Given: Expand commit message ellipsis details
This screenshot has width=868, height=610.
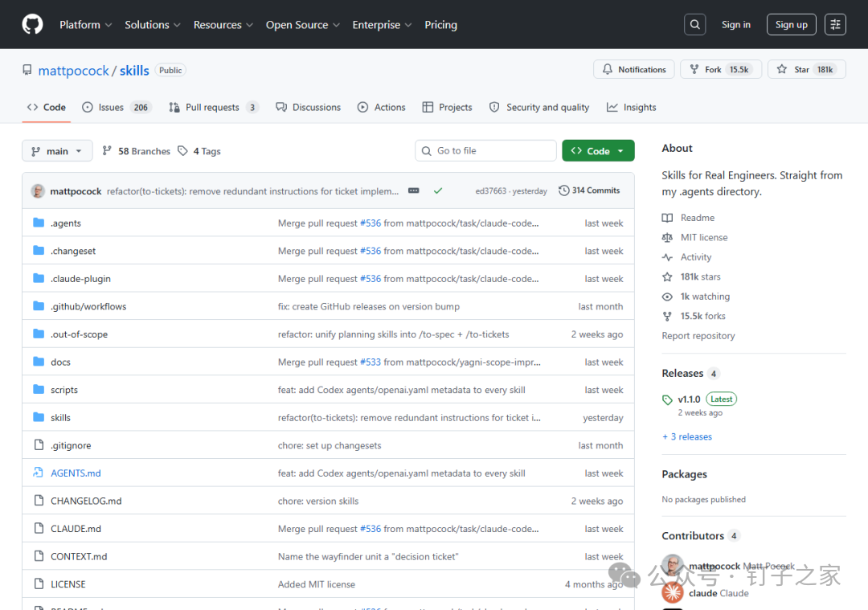Looking at the screenshot, I should 414,190.
